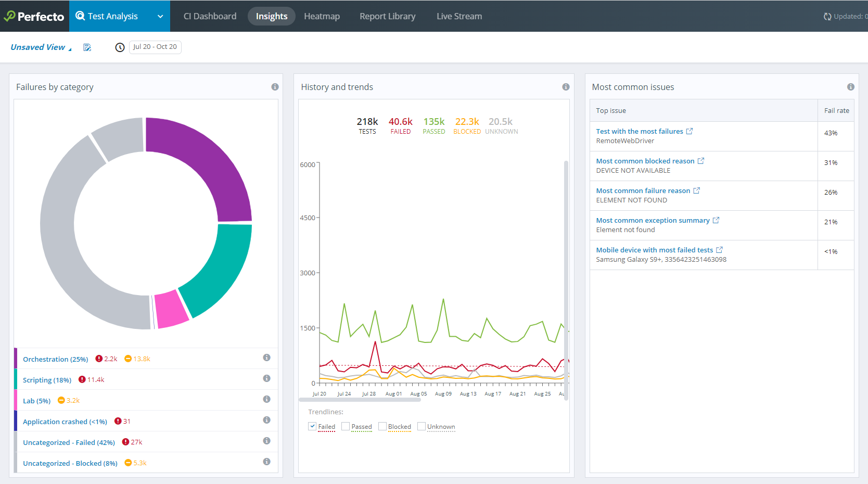Screen dimensions: 868x484
Task: Open the Jul 20 - Oct 20 date picker
Action: 155,47
